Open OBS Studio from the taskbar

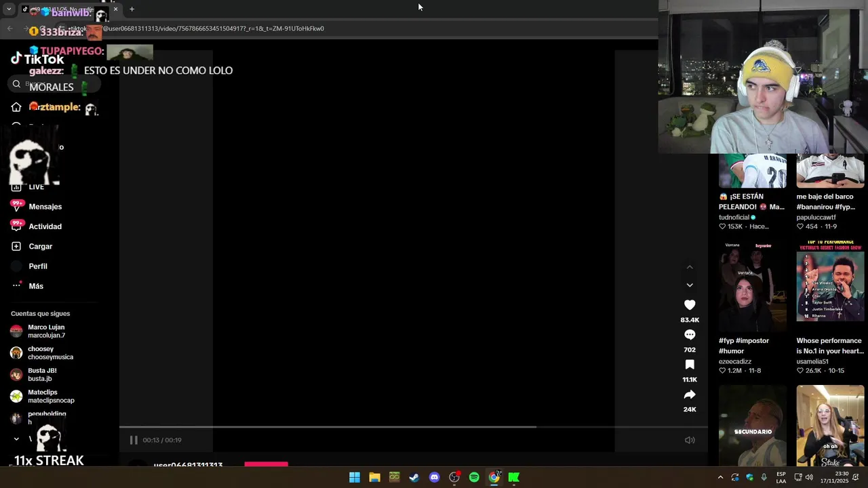click(x=454, y=477)
